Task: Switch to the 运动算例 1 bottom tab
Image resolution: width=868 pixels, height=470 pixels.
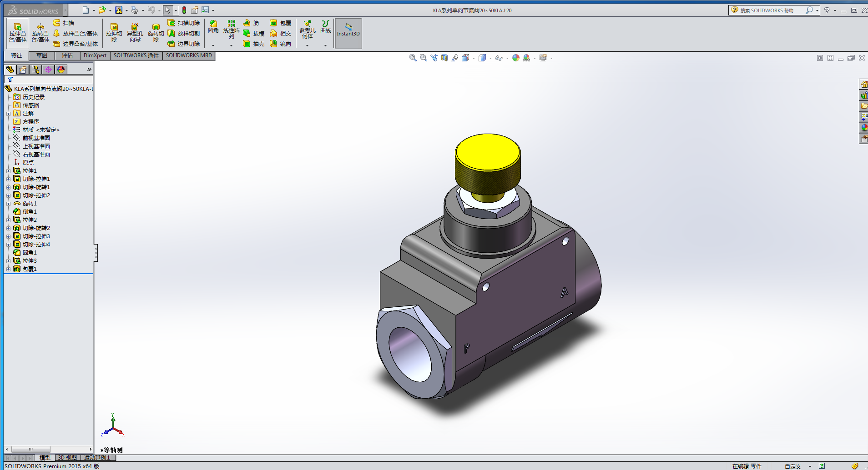Action: [x=97, y=458]
